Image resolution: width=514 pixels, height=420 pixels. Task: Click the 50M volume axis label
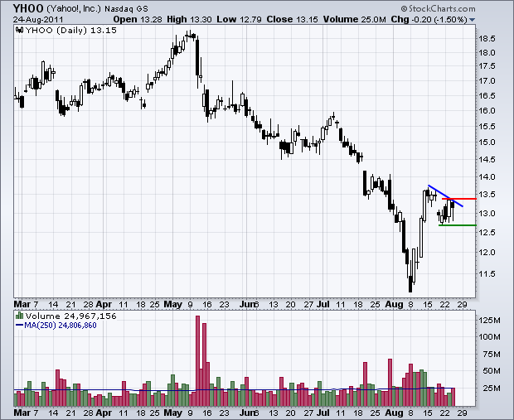(492, 371)
